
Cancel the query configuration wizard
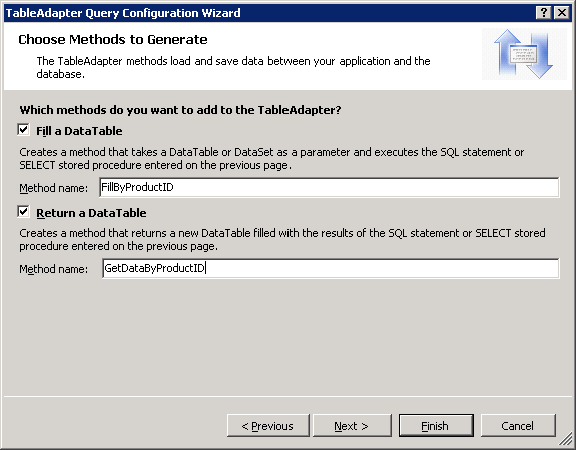[x=518, y=426]
